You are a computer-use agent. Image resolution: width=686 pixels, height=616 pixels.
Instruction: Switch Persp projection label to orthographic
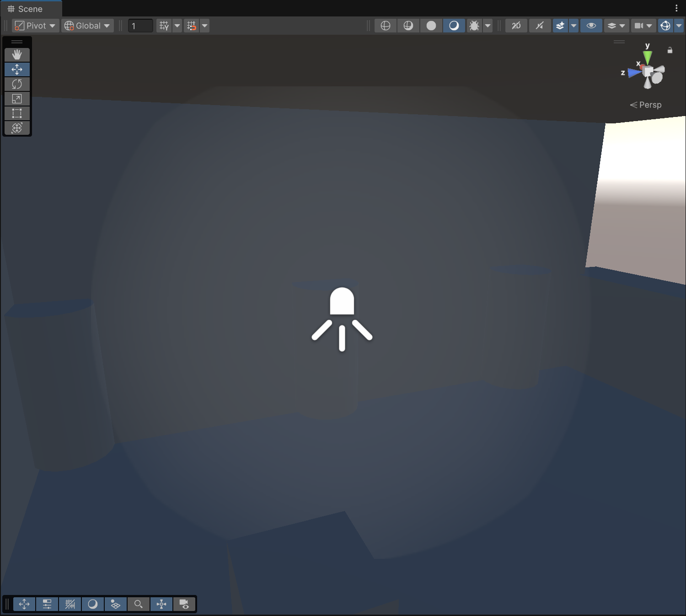[x=646, y=105]
